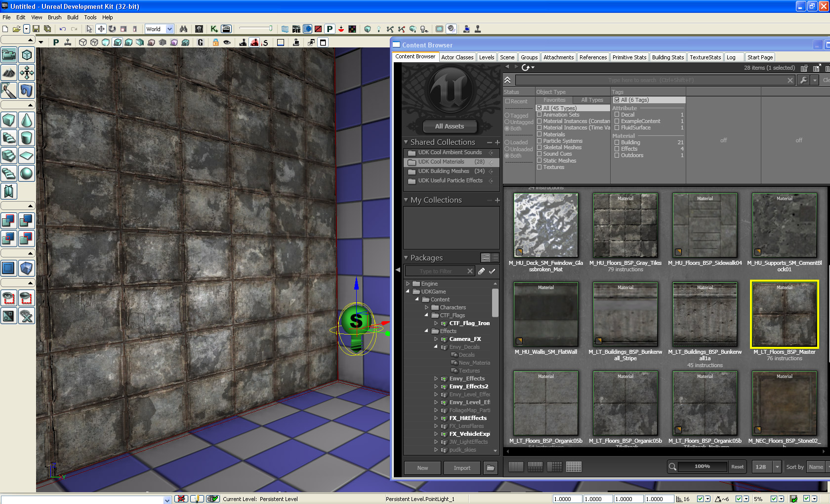Choose the Curved Staircase brush builder
Screen dimensions: 830x504
9,138
